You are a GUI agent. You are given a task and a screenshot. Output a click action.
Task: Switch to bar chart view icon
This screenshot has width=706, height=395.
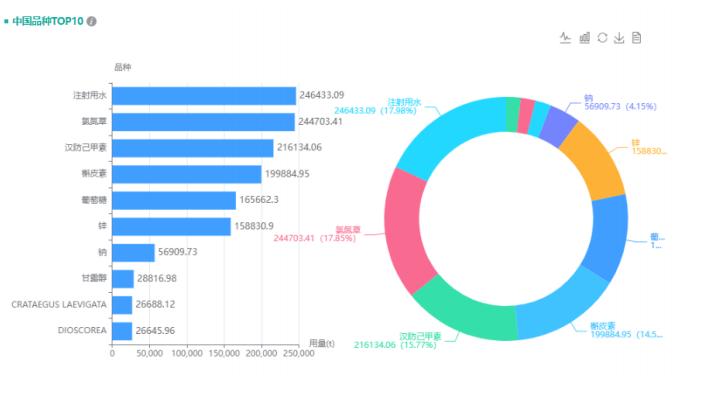pos(584,38)
